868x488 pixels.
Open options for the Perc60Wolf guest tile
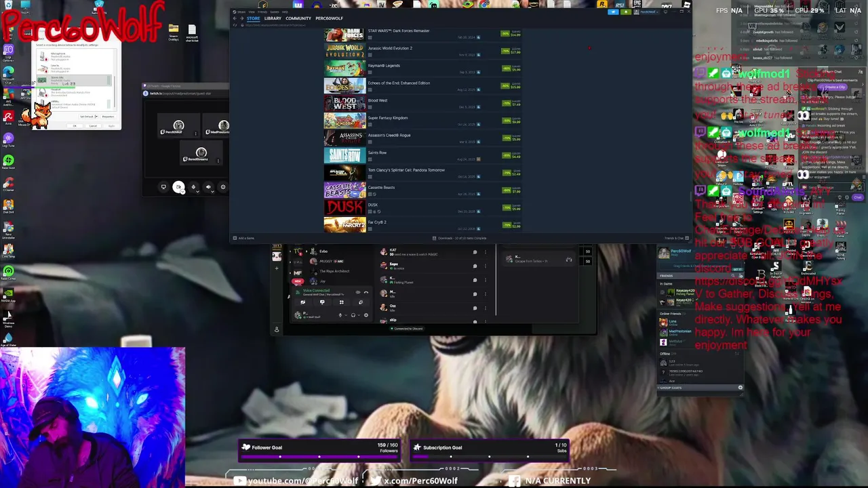point(195,134)
